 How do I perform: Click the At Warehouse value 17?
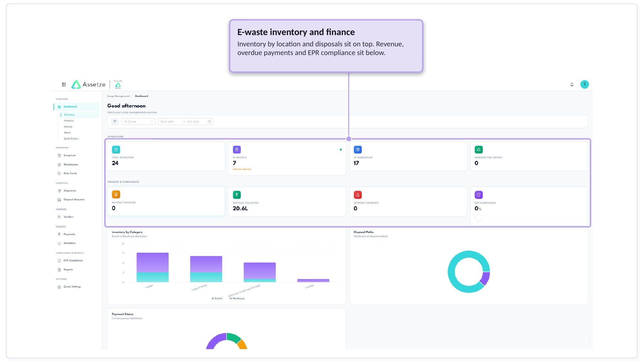point(356,163)
